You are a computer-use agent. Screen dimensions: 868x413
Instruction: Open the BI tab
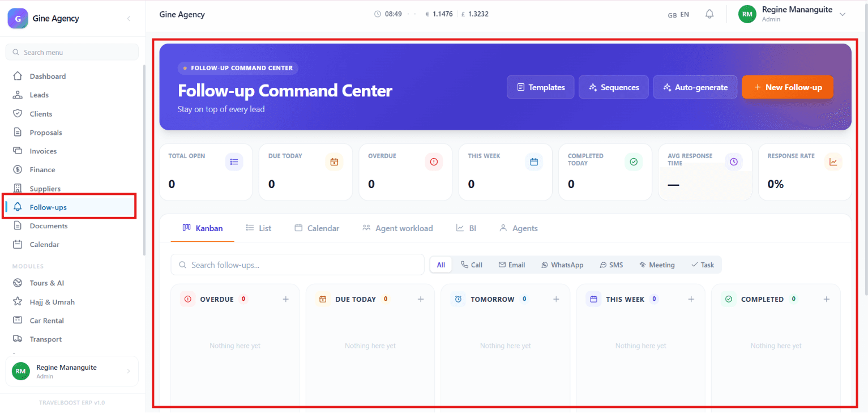(466, 228)
